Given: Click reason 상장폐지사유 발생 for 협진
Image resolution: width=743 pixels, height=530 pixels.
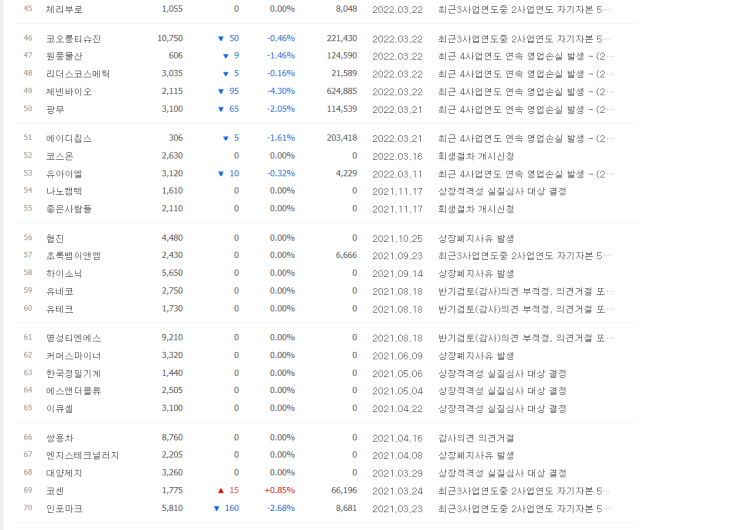Looking at the screenshot, I should (x=476, y=238).
